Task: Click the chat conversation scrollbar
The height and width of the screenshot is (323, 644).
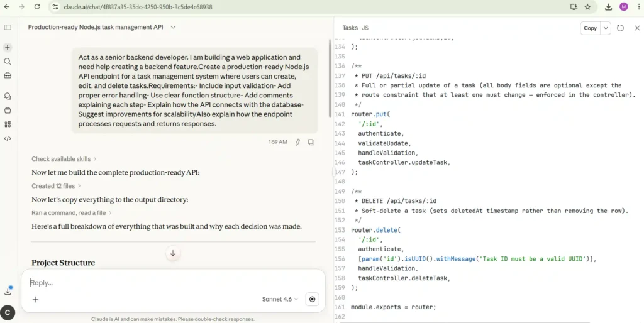Action: [x=329, y=78]
